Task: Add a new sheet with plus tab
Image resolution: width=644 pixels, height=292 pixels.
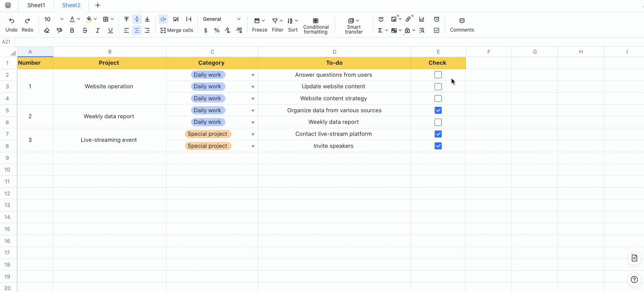Action: (98, 5)
